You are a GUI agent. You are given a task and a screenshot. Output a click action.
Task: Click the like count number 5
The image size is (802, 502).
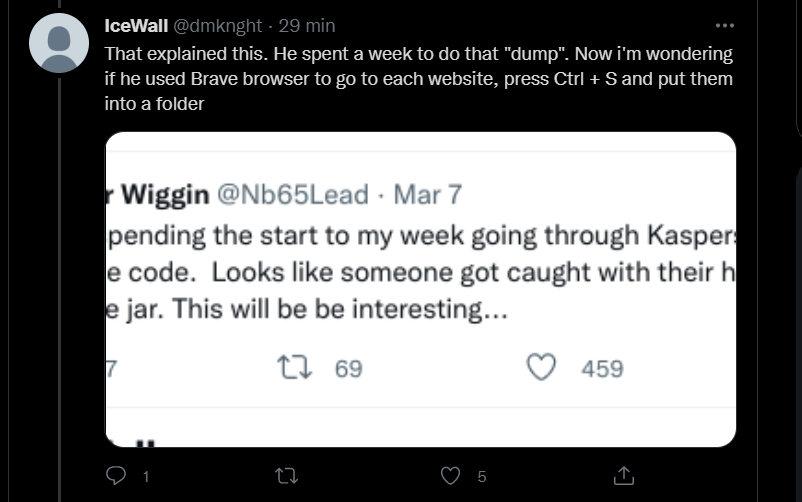tap(481, 478)
